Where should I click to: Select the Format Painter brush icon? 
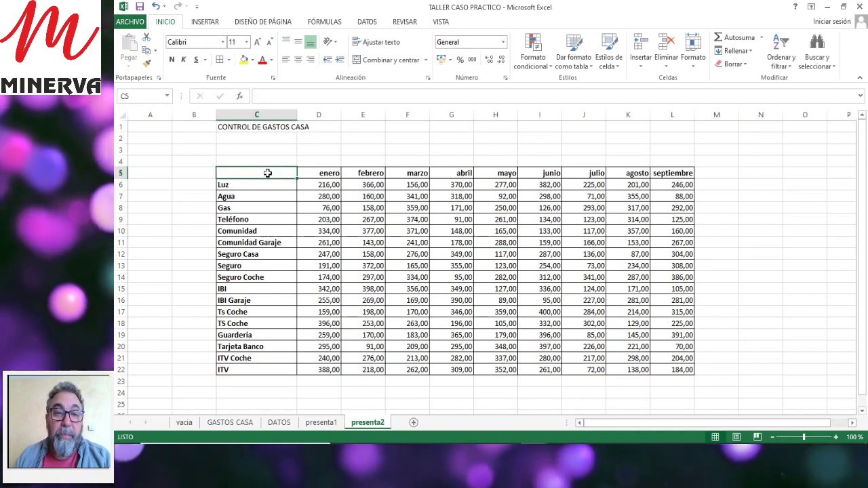[x=146, y=63]
